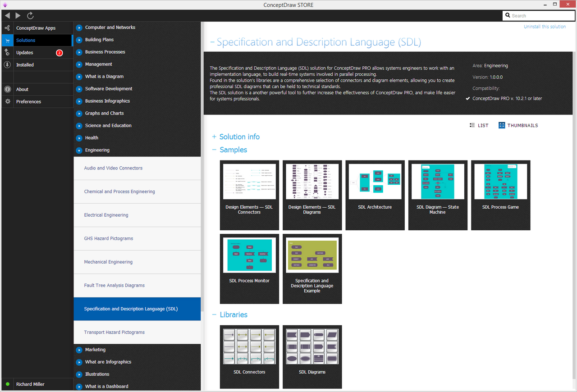
Task: Open Design Elements — SDL Connectors sample
Action: (249, 195)
